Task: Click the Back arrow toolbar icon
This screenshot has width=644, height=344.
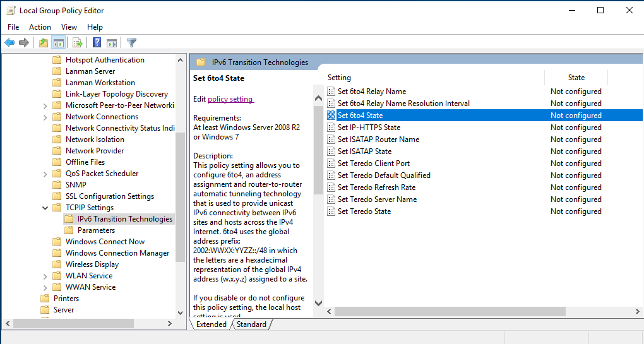Action: pos(9,43)
